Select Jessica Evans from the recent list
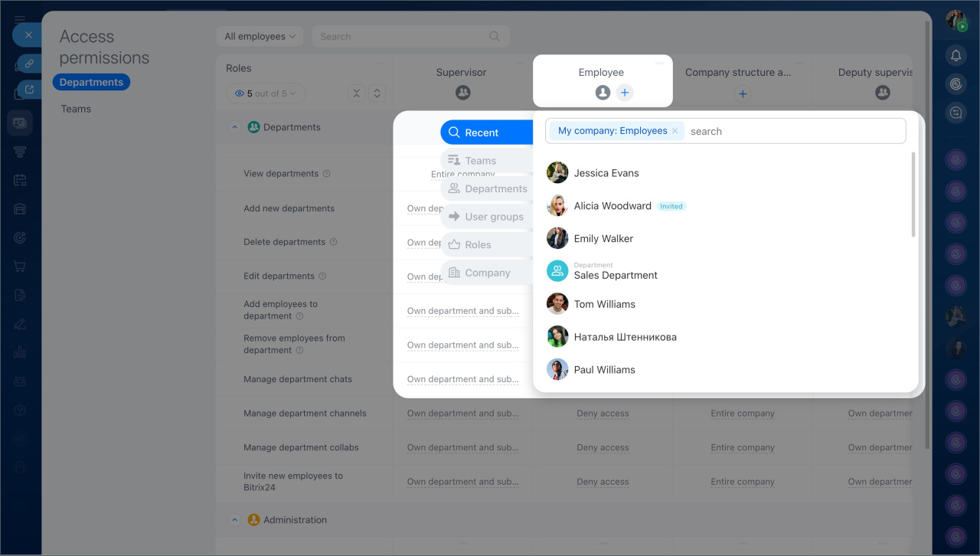980x556 pixels. tap(606, 173)
